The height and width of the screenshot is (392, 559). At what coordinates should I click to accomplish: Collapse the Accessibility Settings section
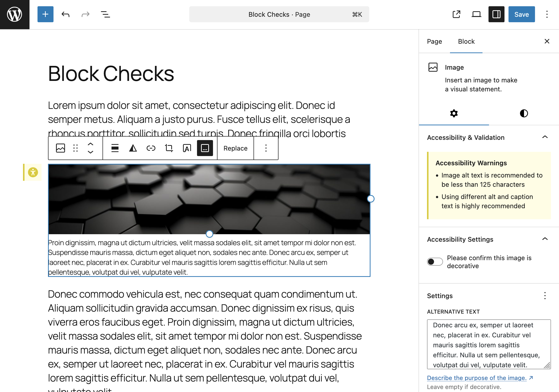545,239
